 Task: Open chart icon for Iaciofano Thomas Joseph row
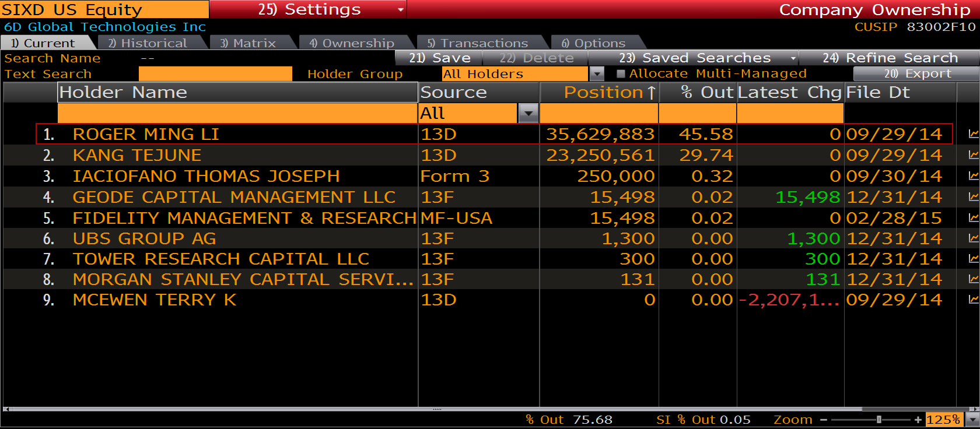point(973,176)
